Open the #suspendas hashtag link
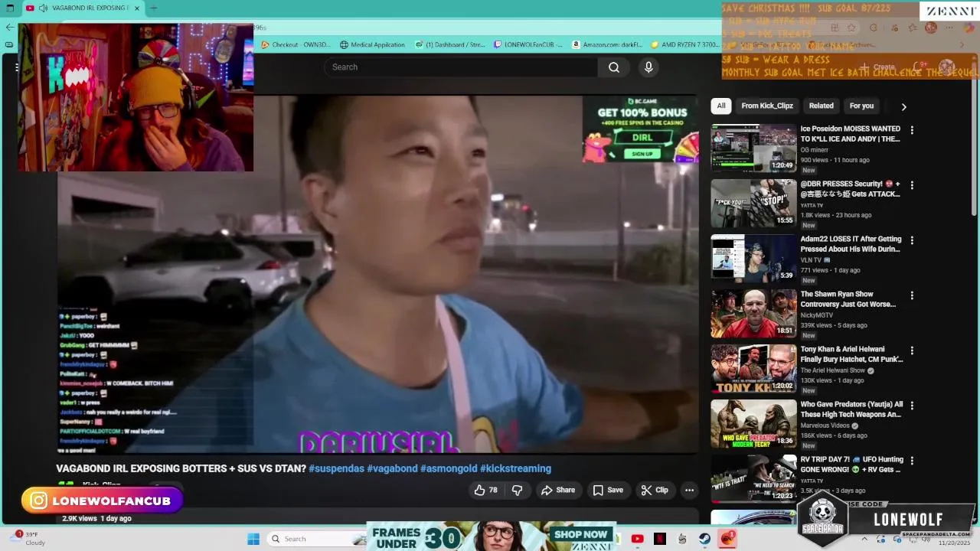980x551 pixels. (336, 468)
